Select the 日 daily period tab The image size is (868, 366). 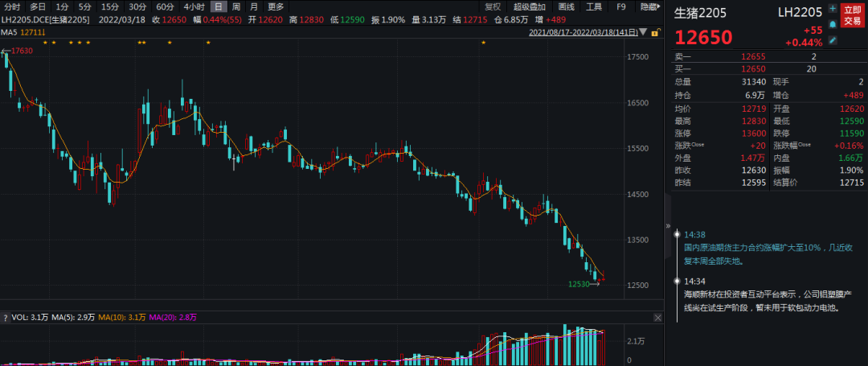coord(219,6)
